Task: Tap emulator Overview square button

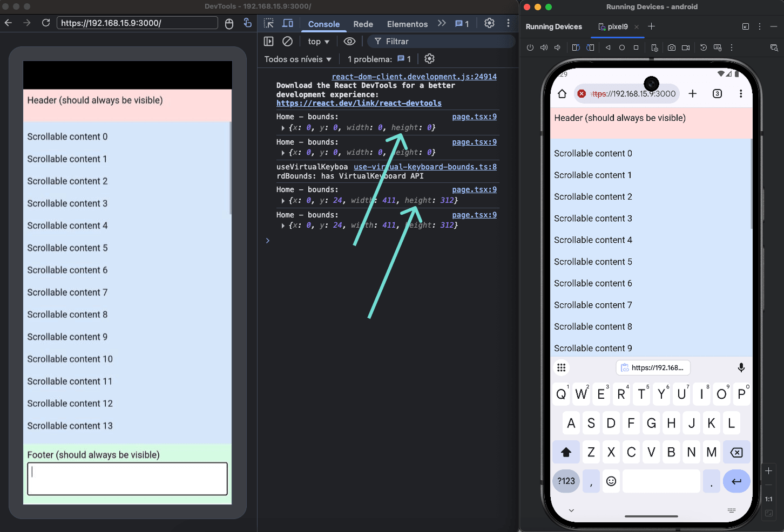Action: tap(636, 47)
